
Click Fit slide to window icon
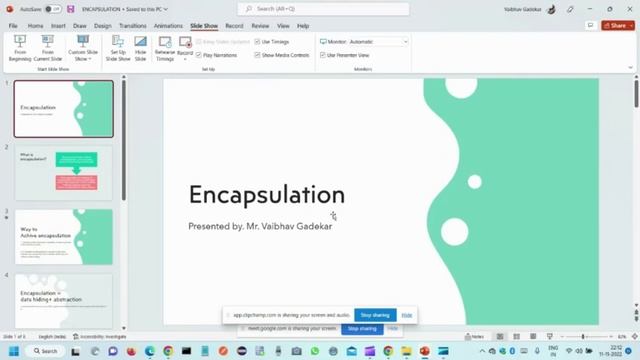click(x=635, y=336)
